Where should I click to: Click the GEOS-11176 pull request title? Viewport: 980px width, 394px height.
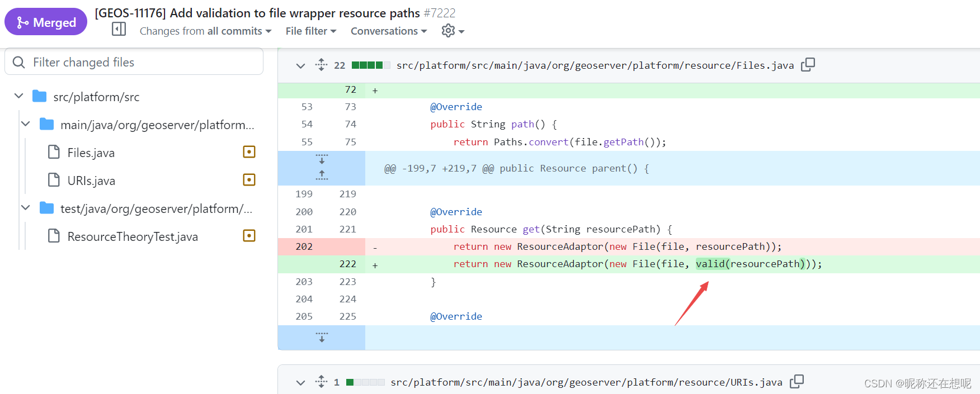257,13
